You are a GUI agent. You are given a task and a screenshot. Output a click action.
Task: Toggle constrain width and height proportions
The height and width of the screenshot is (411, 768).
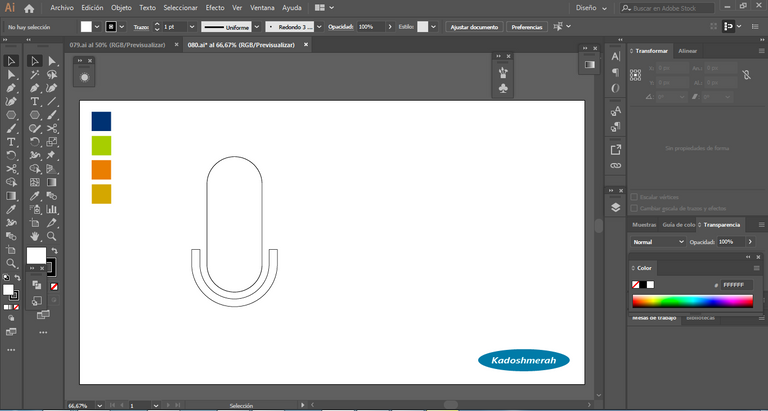click(x=746, y=75)
